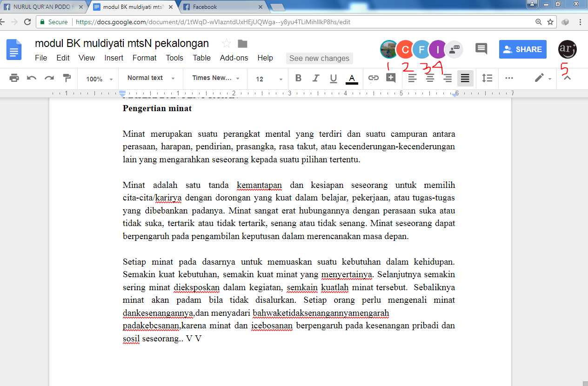Open Chrome's zoom indicator icon
This screenshot has width=588, height=386.
click(x=539, y=22)
